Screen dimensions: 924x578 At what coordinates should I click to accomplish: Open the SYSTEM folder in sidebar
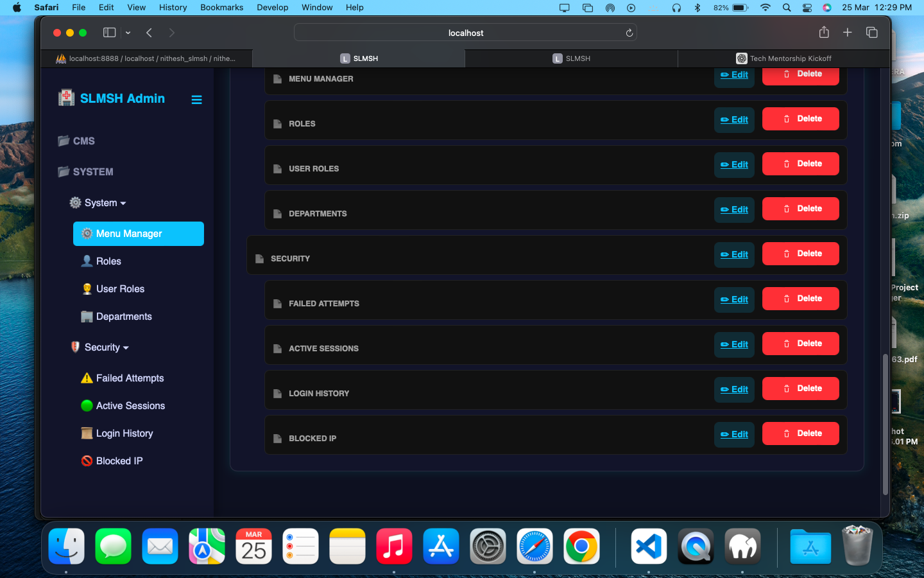85,171
